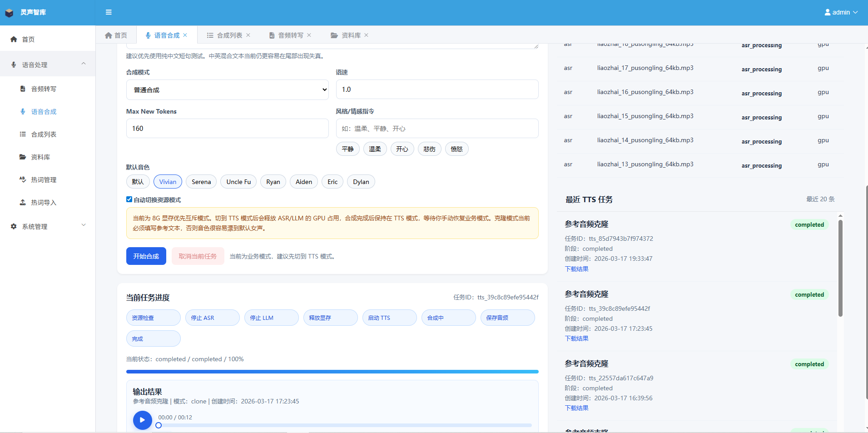The height and width of the screenshot is (433, 868).
Task: Switch voice to Uncle Fu
Action: (238, 181)
